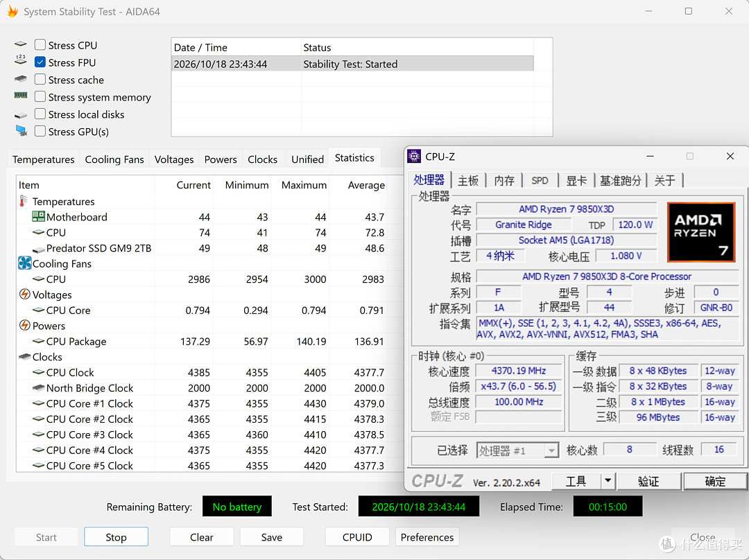Click the AIDA64 flame icon in title bar
The width and height of the screenshot is (749, 560).
pos(12,11)
